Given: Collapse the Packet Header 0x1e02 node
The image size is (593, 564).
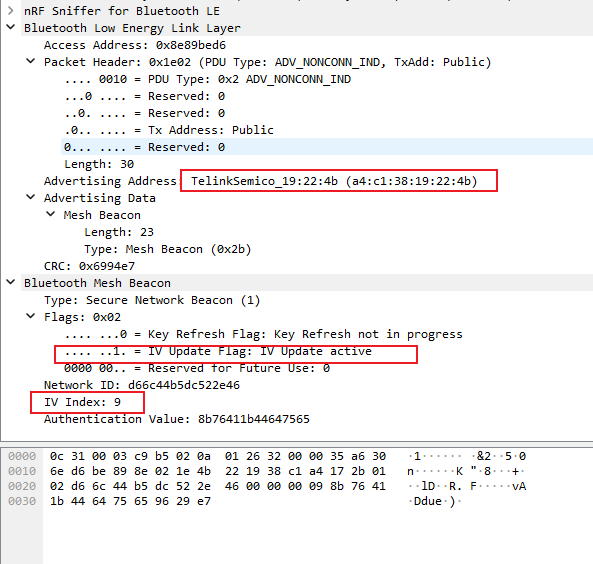Looking at the screenshot, I should [x=30, y=61].
